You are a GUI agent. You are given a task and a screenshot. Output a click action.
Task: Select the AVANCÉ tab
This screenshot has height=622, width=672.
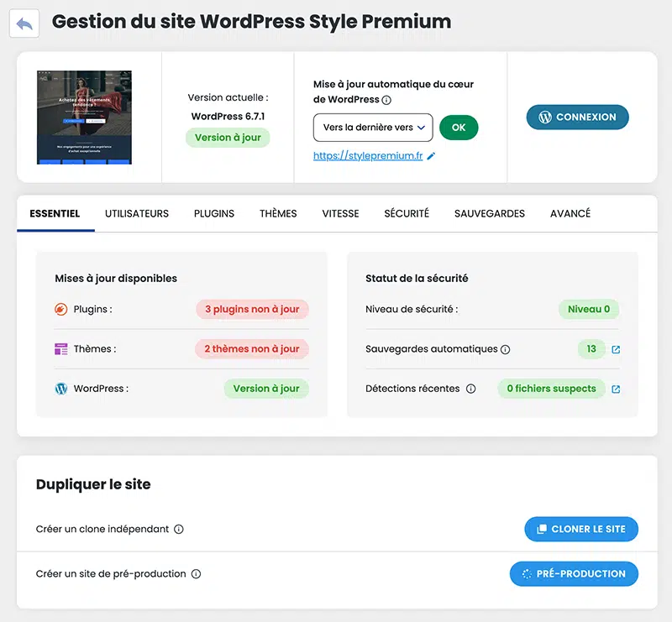570,213
